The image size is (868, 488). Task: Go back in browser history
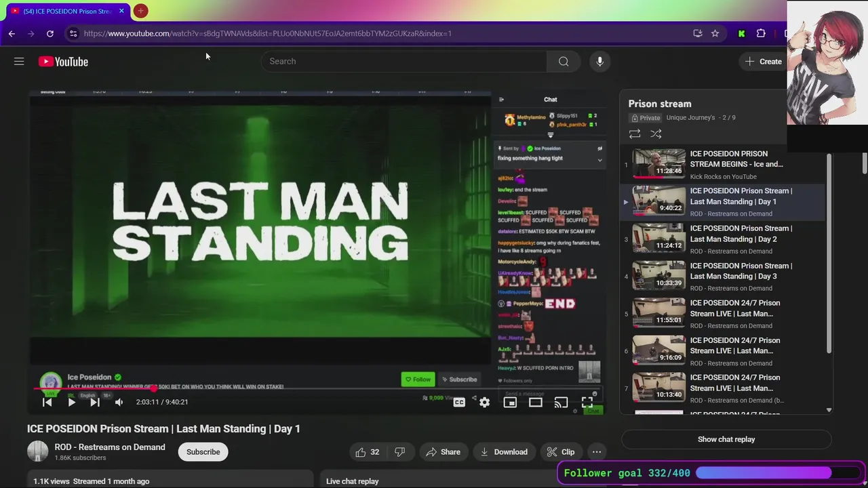coord(12,33)
